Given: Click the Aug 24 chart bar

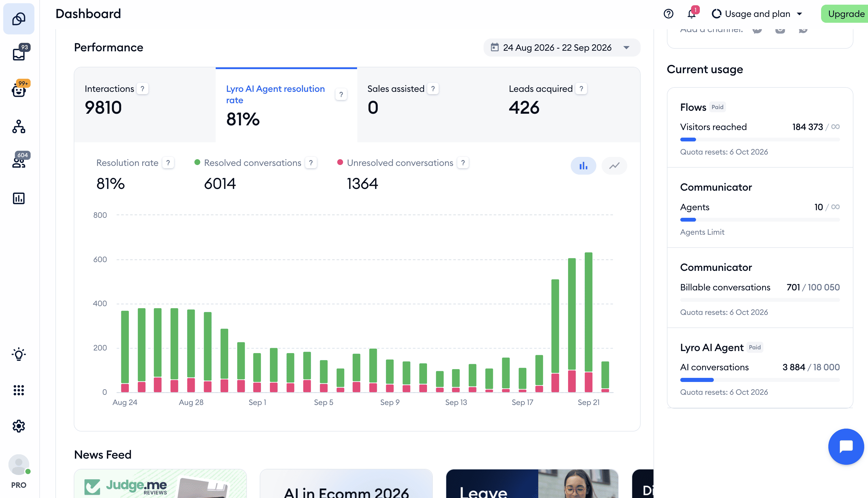Looking at the screenshot, I should point(125,351).
